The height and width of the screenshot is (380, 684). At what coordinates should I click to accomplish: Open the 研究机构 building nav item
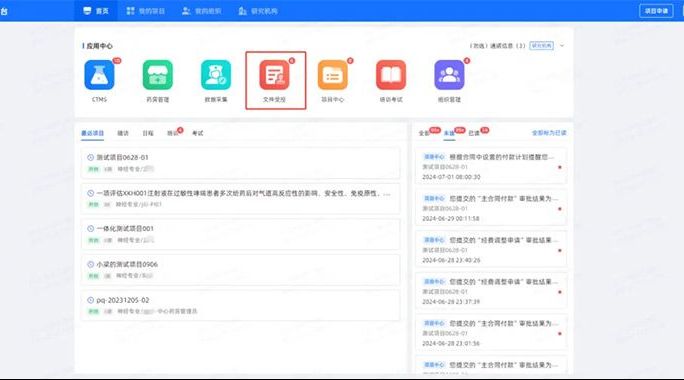point(258,11)
